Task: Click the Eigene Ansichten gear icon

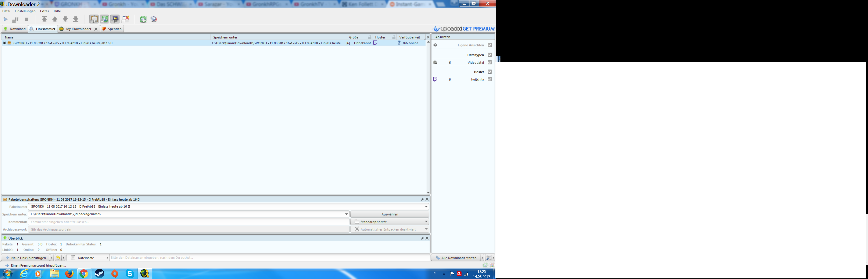Action: coord(435,45)
